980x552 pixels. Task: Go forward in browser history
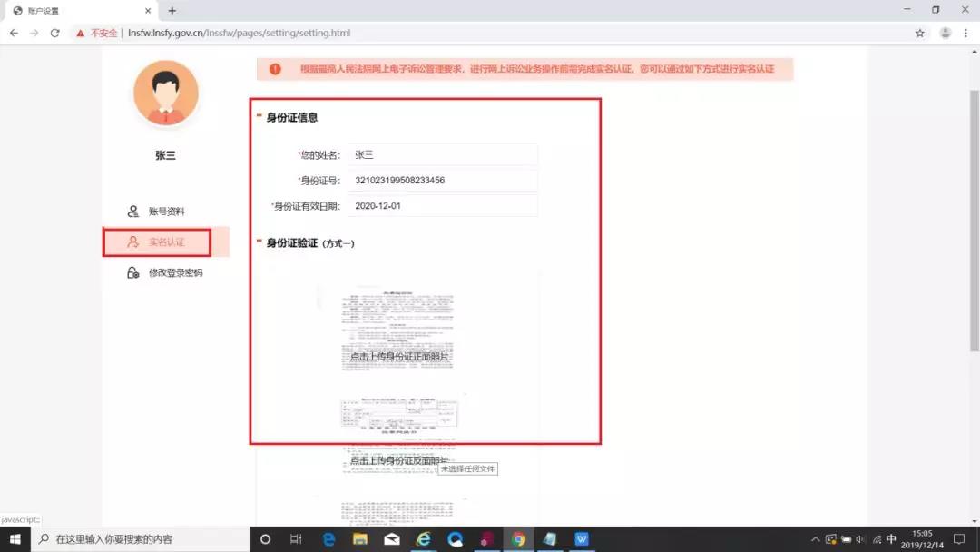point(34,33)
